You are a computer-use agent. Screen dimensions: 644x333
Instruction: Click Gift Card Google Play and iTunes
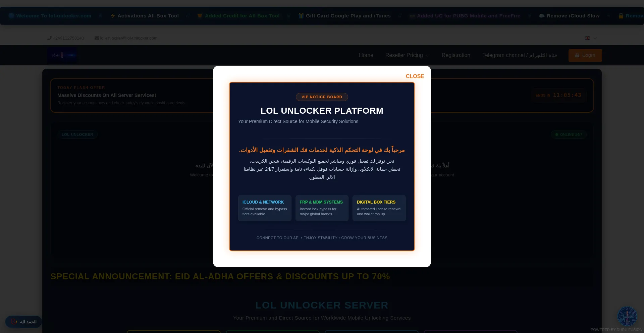coord(348,16)
